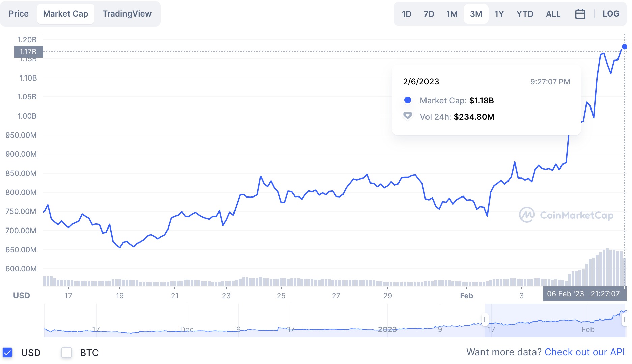Click the Dec label in navigator
Screen dimensions: 632x364
(187, 329)
